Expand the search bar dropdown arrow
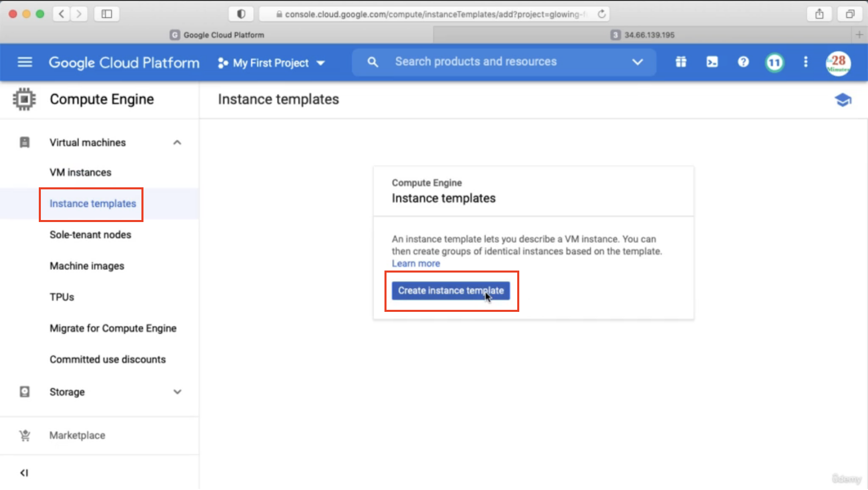 [x=637, y=62]
